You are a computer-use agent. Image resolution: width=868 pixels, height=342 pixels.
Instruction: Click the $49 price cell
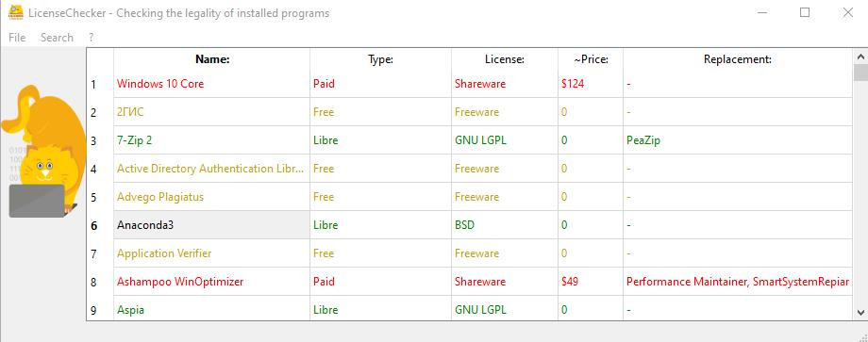pyautogui.click(x=590, y=282)
